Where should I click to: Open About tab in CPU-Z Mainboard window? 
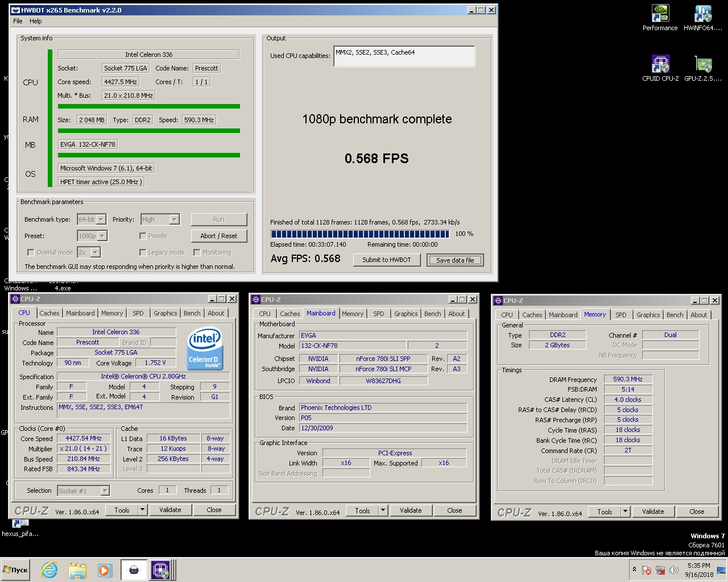click(457, 314)
